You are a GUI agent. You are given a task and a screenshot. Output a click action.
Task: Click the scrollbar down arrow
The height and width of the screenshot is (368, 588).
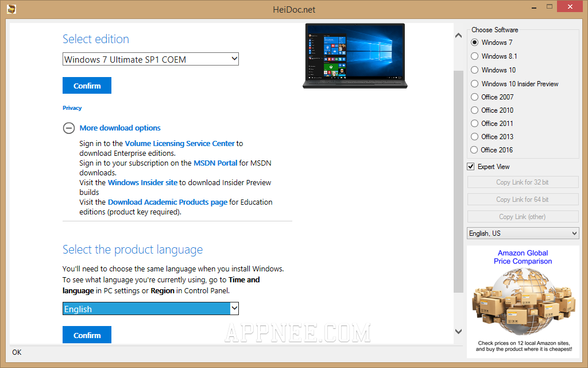458,331
